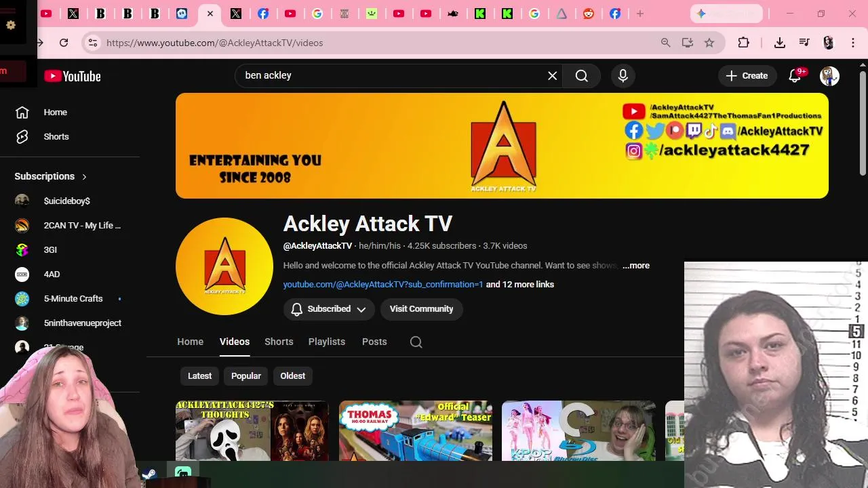Screen dimensions: 868x488
Task: Open the AckleyAttack4427's Thoughts video thumbnail
Action: 252,431
